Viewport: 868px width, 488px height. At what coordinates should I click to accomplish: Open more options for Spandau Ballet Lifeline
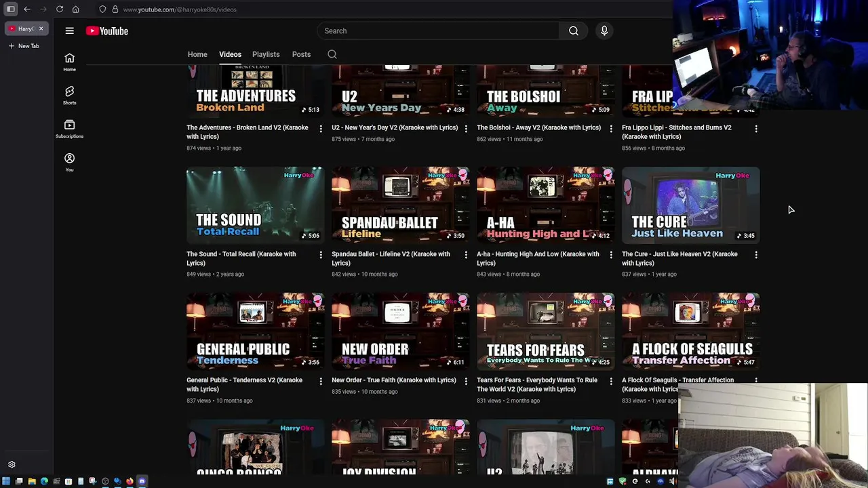coord(466,255)
